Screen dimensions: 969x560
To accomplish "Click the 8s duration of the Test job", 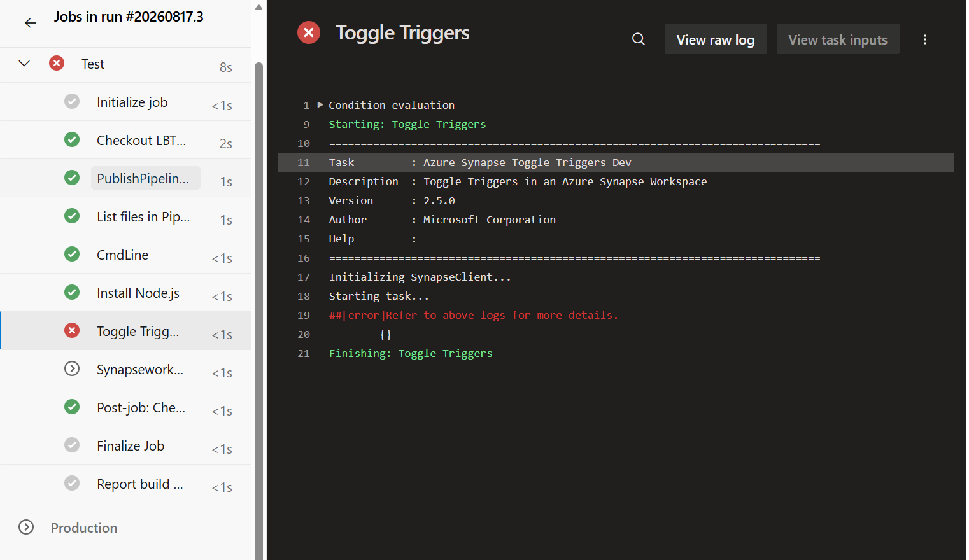I will click(226, 67).
